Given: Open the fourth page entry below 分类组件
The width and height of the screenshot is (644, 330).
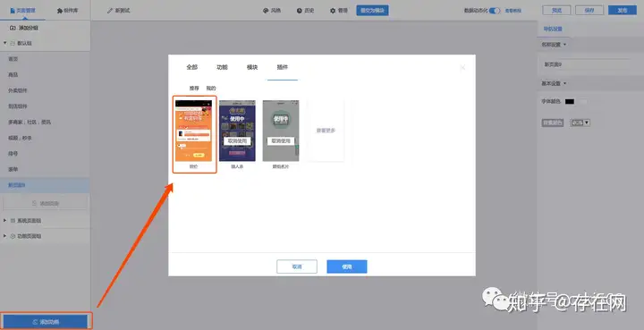Looking at the screenshot, I should (x=46, y=106).
